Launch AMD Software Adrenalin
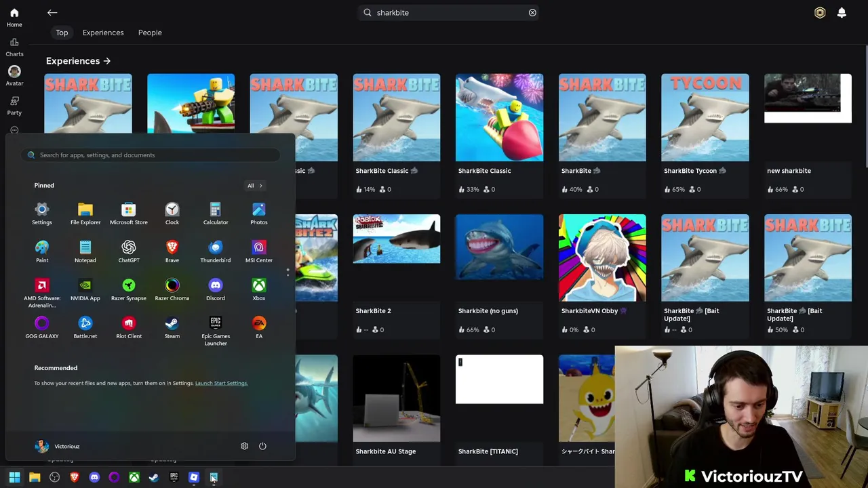Image resolution: width=868 pixels, height=488 pixels. tap(42, 293)
